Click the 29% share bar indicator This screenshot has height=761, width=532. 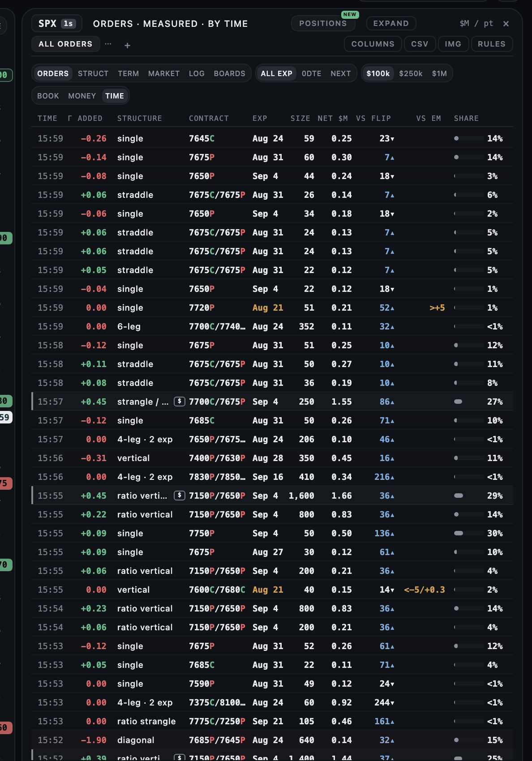tap(469, 496)
